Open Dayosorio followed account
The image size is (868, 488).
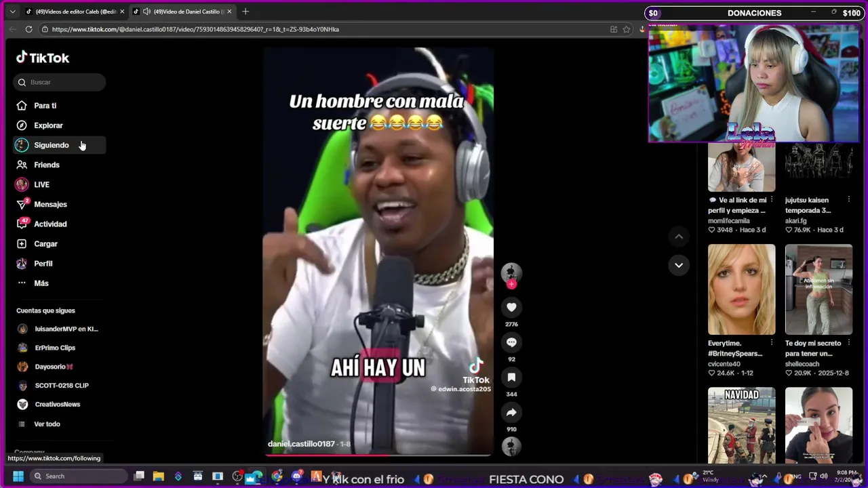point(60,367)
